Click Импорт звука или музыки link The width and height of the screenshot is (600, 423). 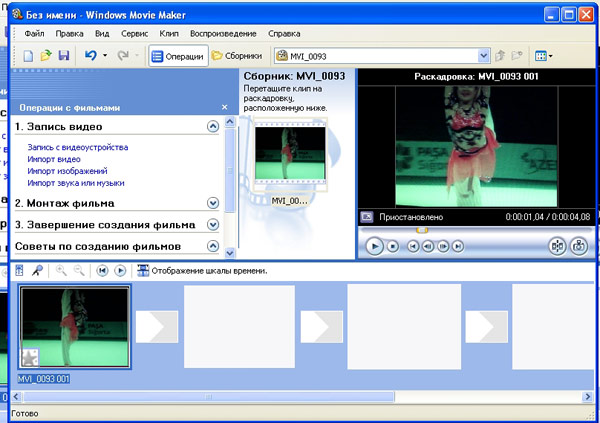tap(76, 183)
